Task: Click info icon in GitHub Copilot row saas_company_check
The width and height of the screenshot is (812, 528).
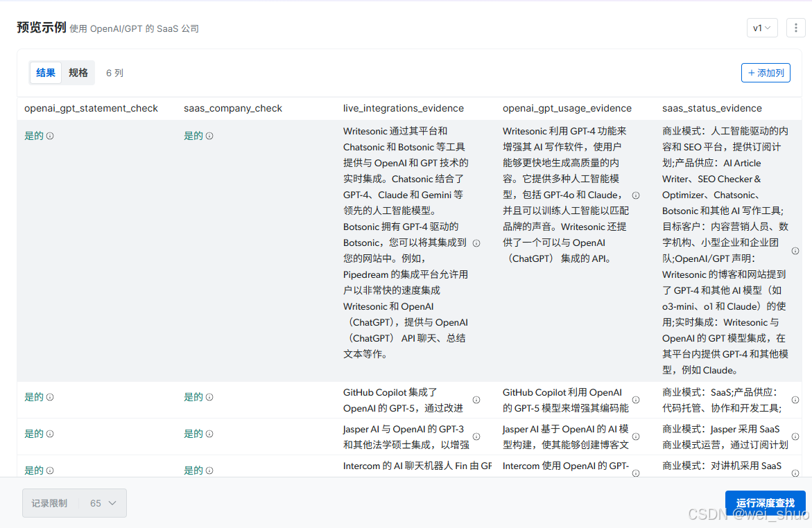Action: point(209,398)
